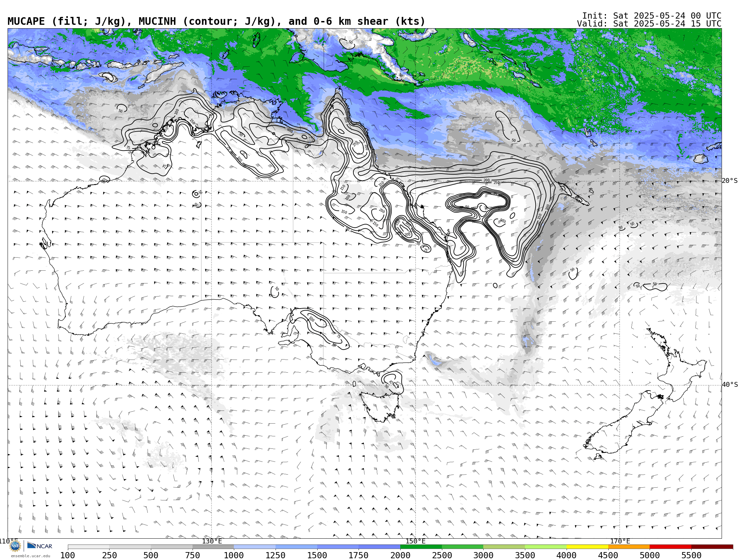744x560 pixels.
Task: Click the NCAR logo
Action: [40, 546]
